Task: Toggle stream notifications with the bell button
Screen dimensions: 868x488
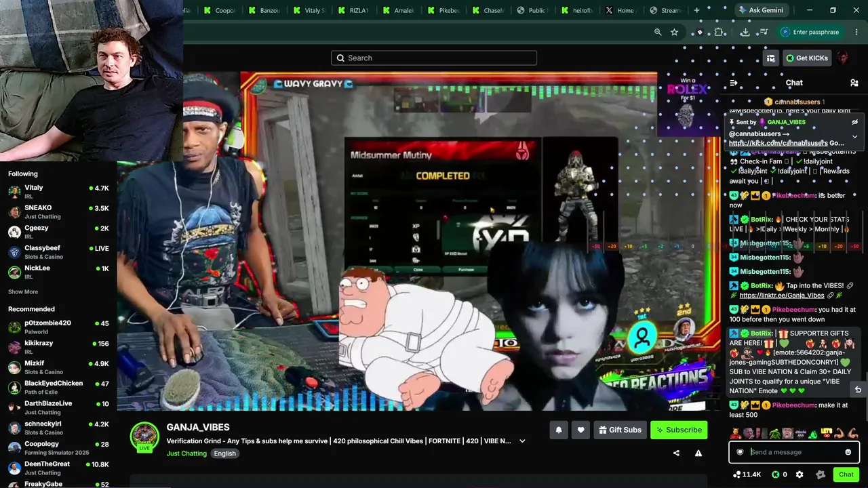Action: tap(559, 430)
